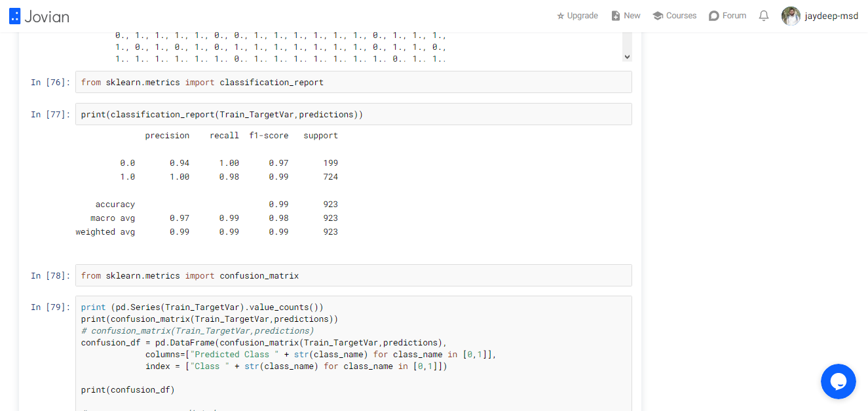Open the blue chat support bubble
This screenshot has width=868, height=411.
(x=839, y=382)
